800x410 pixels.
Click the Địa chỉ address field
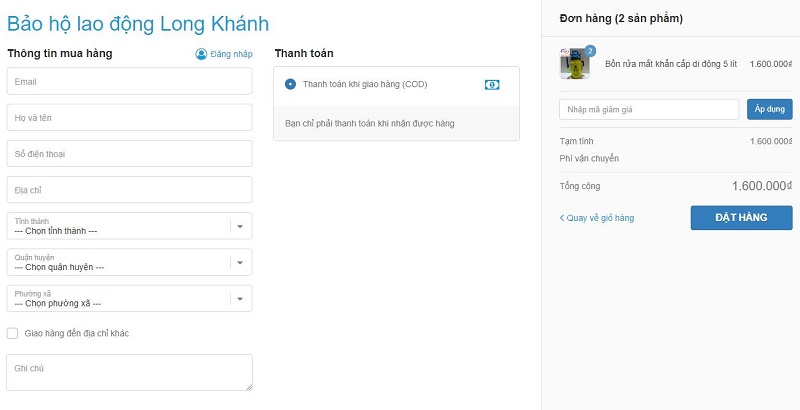[x=130, y=190]
